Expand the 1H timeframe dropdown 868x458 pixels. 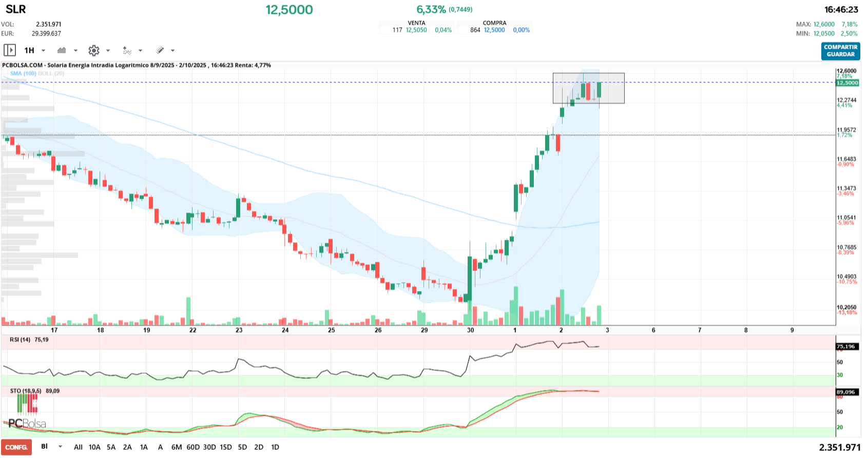point(43,50)
